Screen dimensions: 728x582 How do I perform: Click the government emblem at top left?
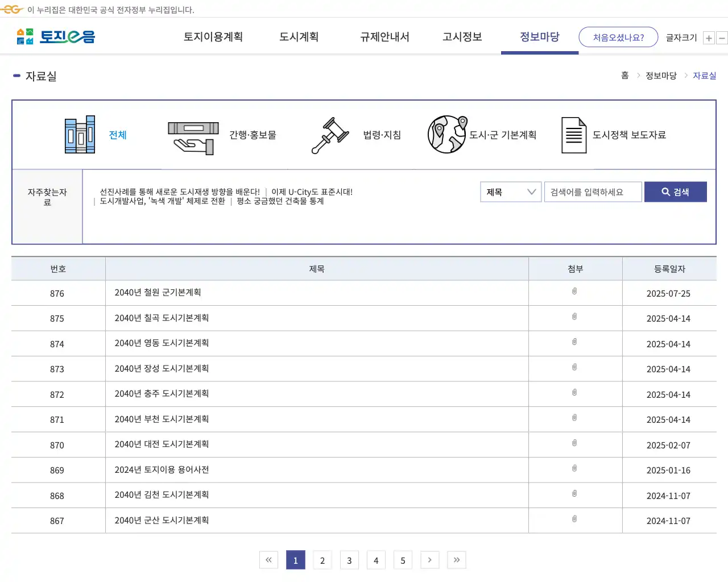click(14, 9)
